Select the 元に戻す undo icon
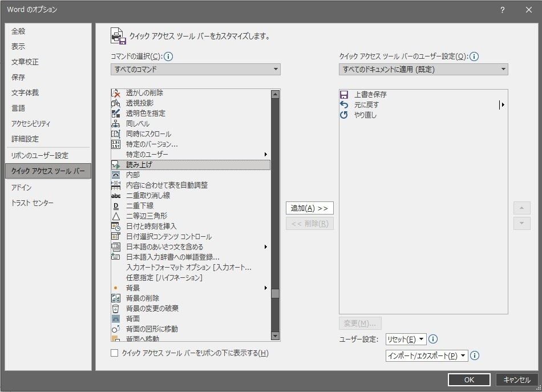The image size is (542, 392). click(x=344, y=104)
